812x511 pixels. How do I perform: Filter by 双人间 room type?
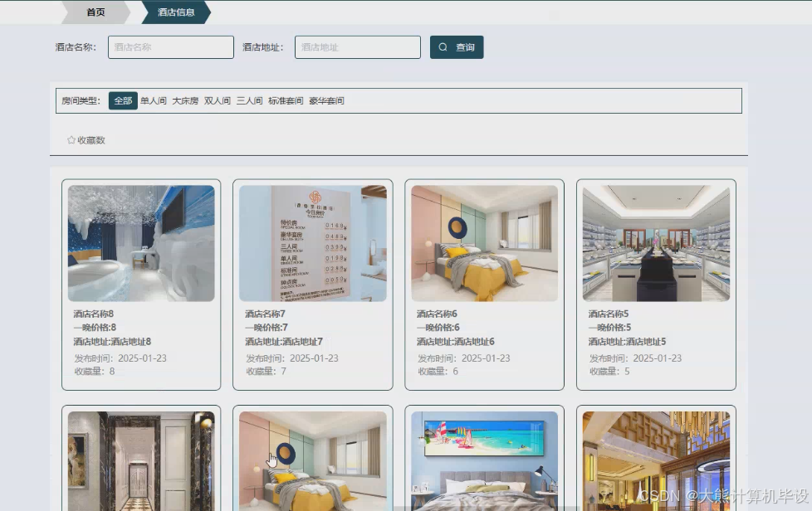point(218,101)
